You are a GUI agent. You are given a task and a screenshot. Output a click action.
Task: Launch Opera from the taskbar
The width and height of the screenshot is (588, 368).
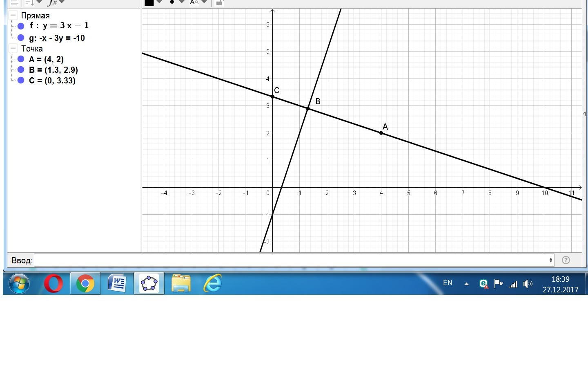pos(53,283)
